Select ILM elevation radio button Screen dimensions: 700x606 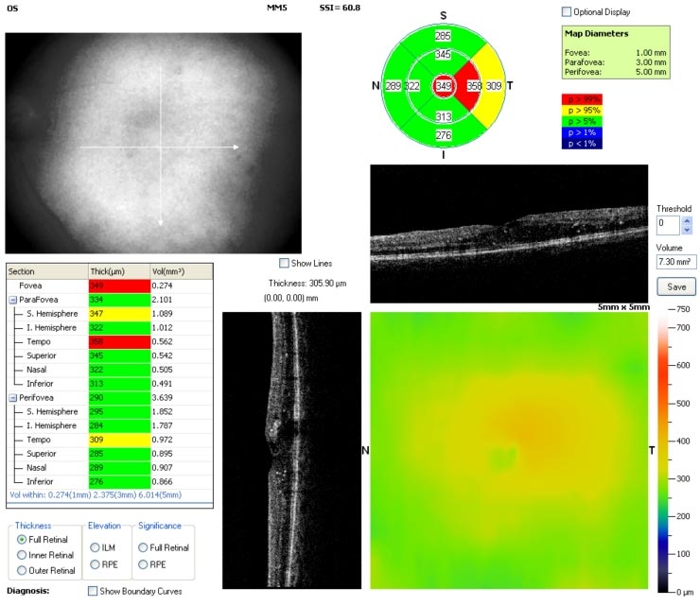(96, 547)
